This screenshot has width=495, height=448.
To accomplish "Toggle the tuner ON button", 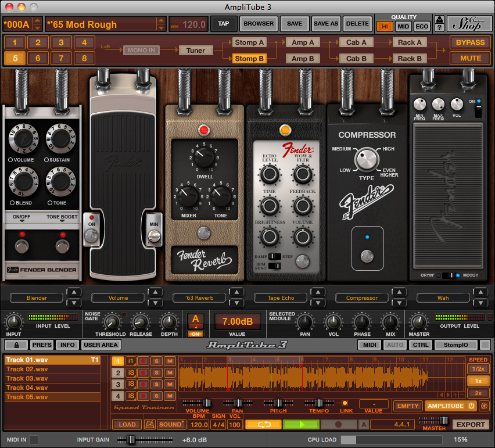I will pyautogui.click(x=196, y=334).
